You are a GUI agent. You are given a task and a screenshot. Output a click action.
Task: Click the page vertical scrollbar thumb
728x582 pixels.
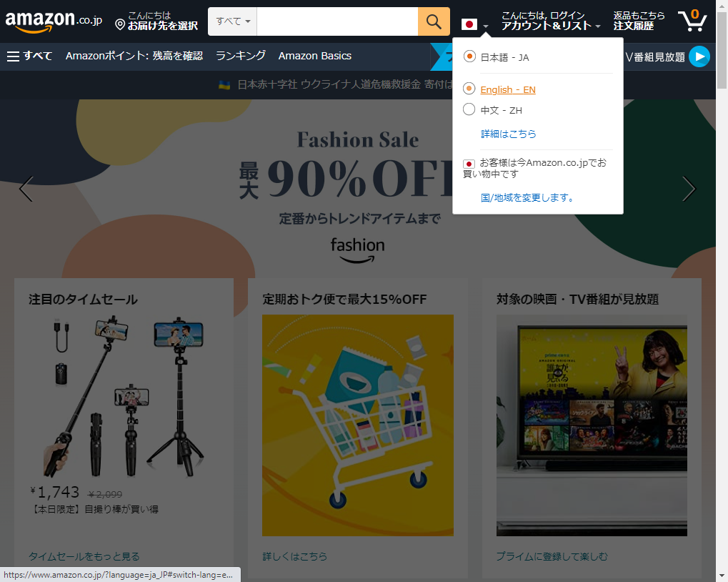tap(722, 50)
